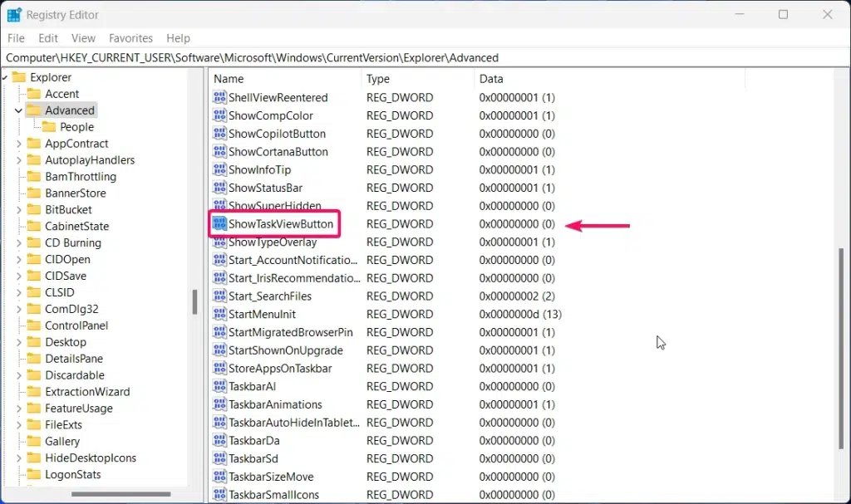This screenshot has width=851, height=504.
Task: Open the Help menu
Action: [178, 38]
